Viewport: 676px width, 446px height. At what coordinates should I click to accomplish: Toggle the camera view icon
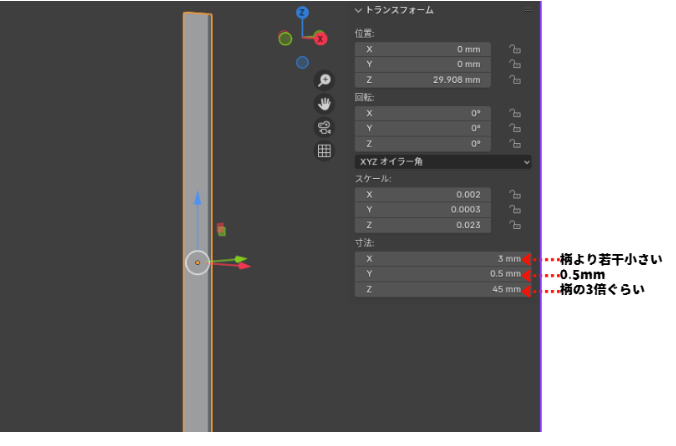point(324,127)
